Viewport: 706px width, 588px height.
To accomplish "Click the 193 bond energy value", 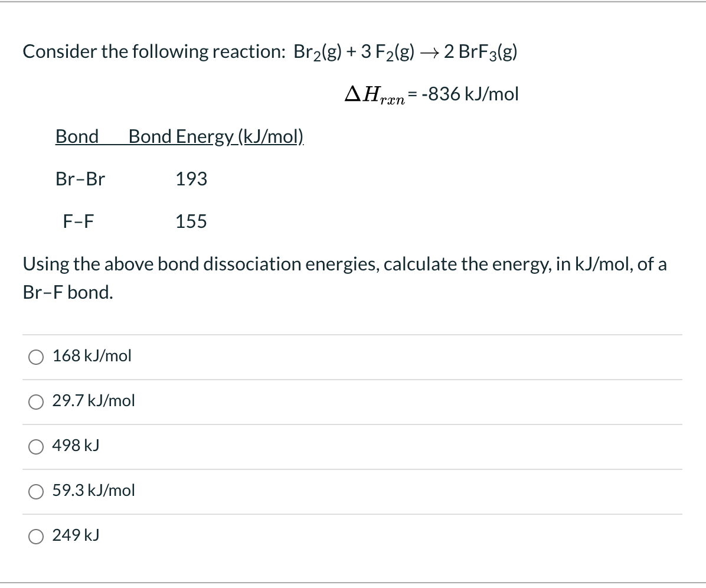I will tap(191, 179).
